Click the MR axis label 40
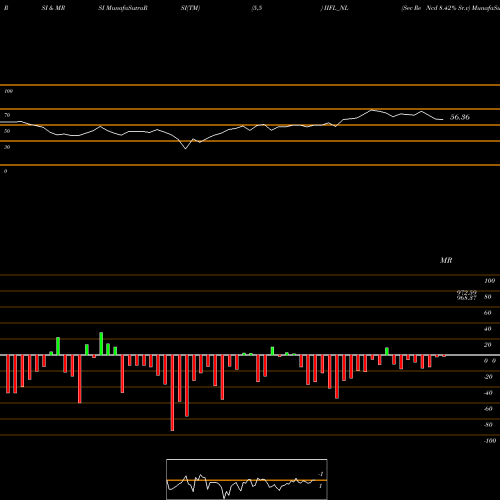This screenshot has height=500, width=500. pyautogui.click(x=487, y=329)
